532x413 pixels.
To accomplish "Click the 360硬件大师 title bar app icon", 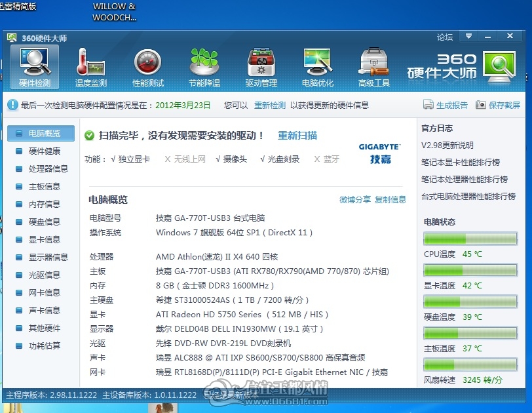I will pos(12,37).
